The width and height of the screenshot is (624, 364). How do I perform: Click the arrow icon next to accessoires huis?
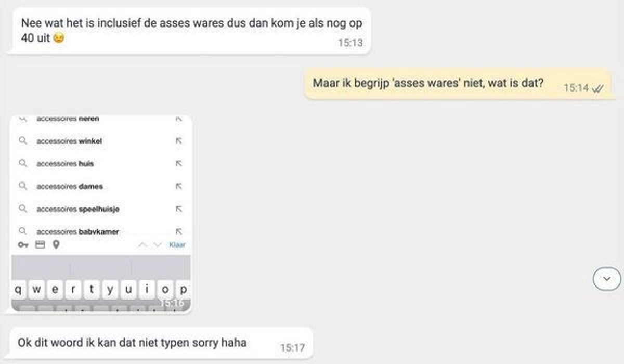pyautogui.click(x=178, y=163)
